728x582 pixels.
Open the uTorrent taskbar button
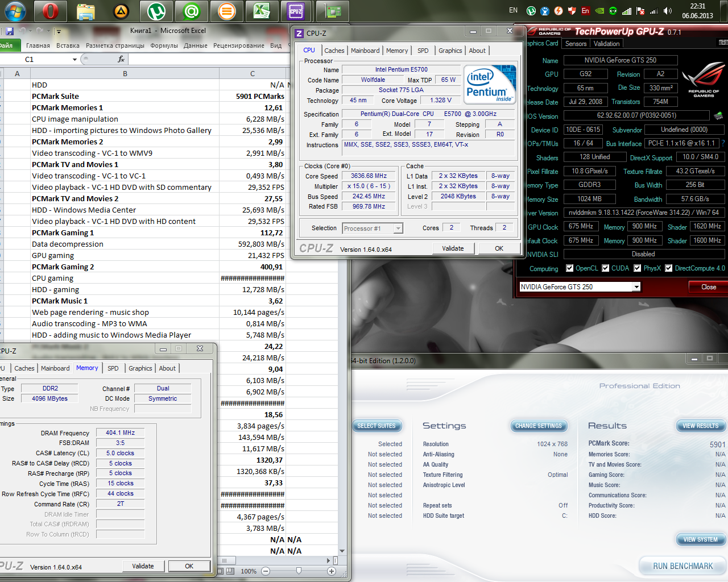[156, 11]
